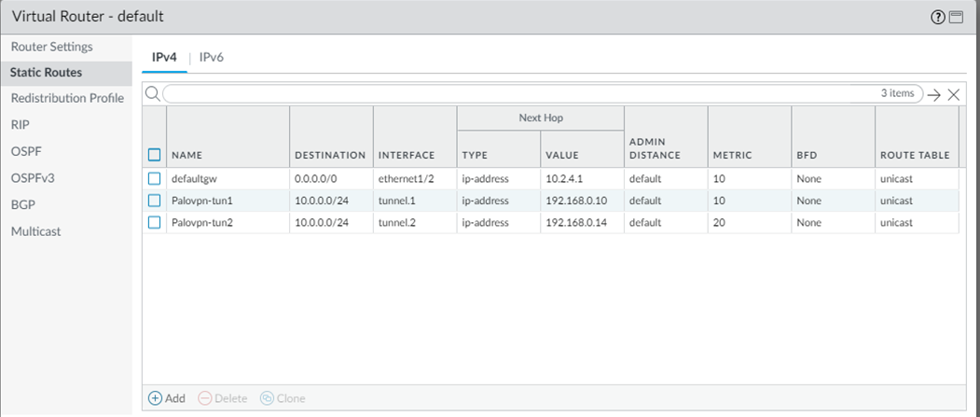Open the Palovpn-tun2 route name
Viewport: 980px width, 417px height.
tap(202, 223)
